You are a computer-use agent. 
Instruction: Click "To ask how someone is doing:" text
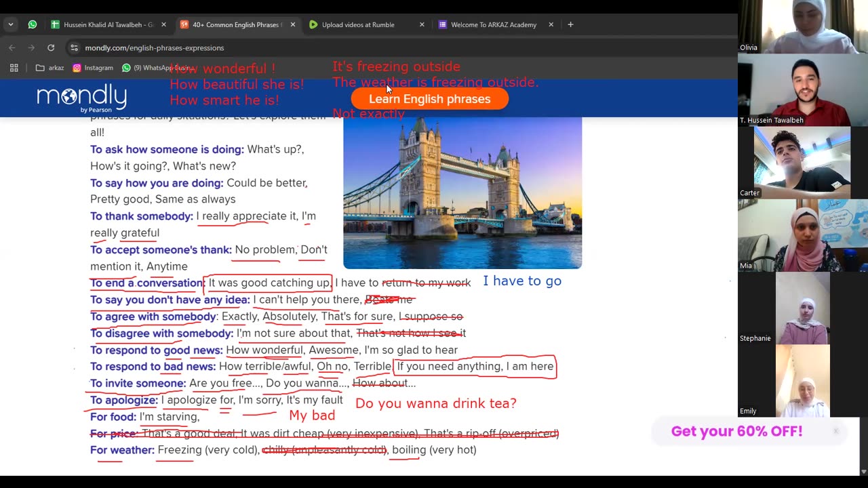click(x=167, y=149)
